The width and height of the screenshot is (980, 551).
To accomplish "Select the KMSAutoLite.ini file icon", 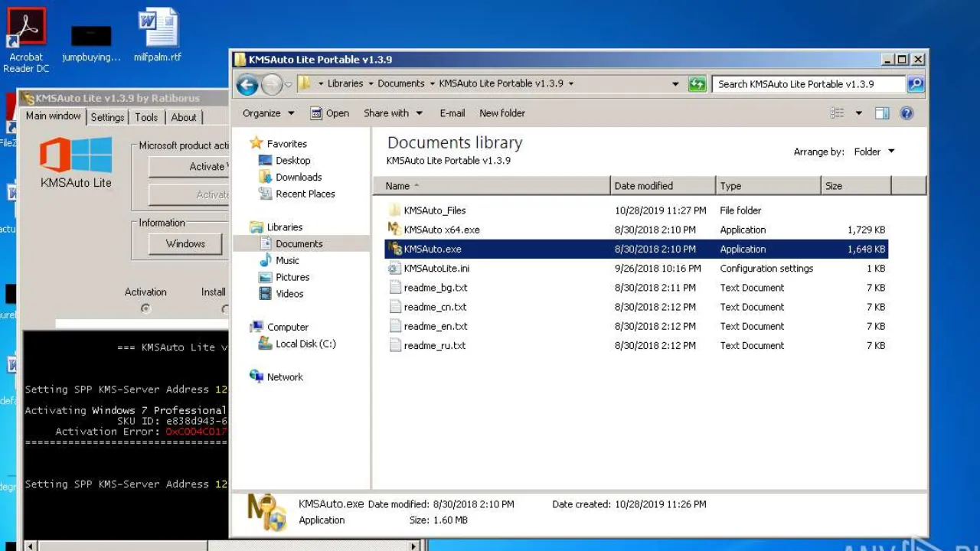I will 394,269.
